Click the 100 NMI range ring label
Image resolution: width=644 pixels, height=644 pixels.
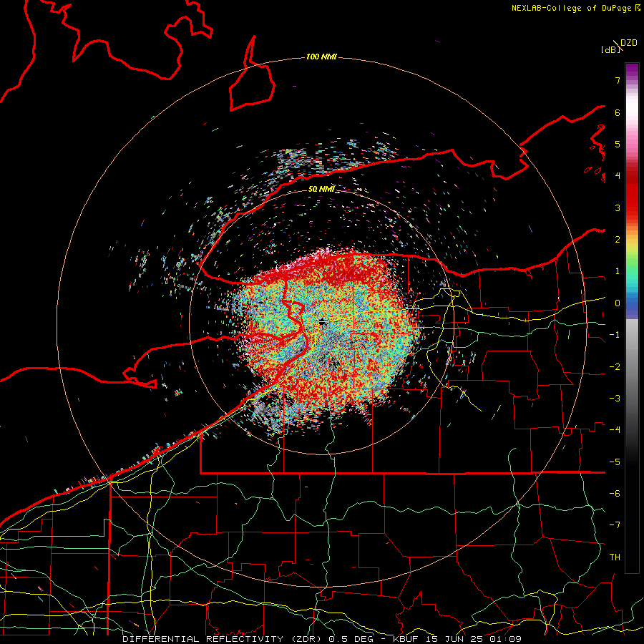pyautogui.click(x=321, y=57)
